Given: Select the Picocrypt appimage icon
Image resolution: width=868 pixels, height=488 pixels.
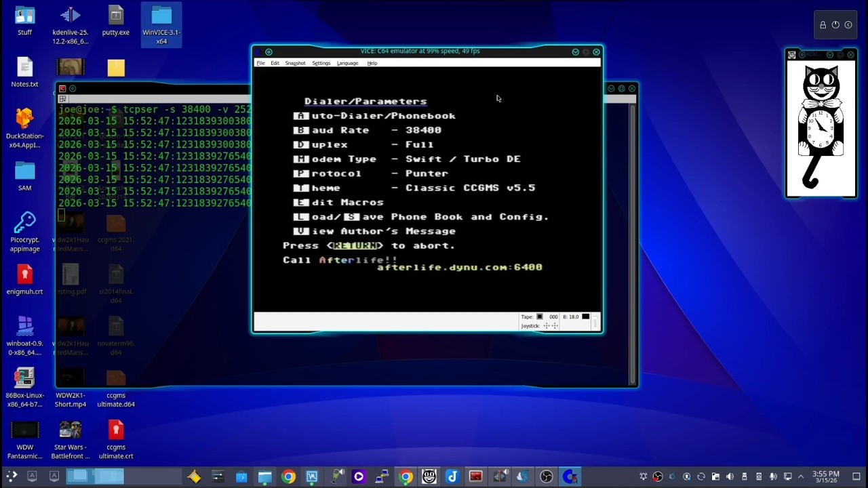Looking at the screenshot, I should (24, 232).
